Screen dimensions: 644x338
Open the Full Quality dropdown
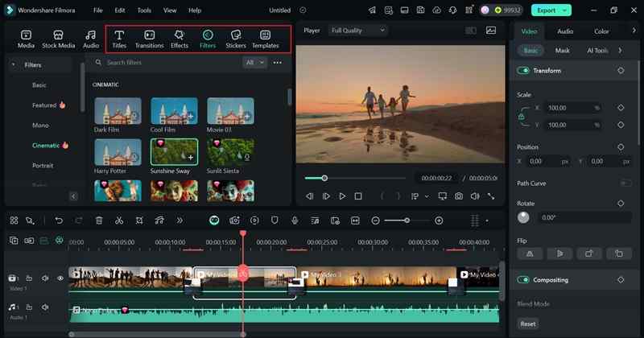(x=357, y=30)
